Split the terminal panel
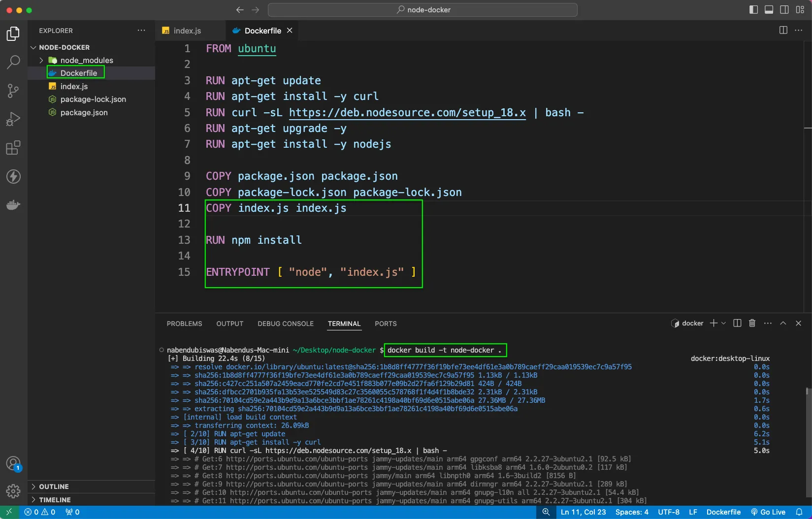 pyautogui.click(x=737, y=323)
